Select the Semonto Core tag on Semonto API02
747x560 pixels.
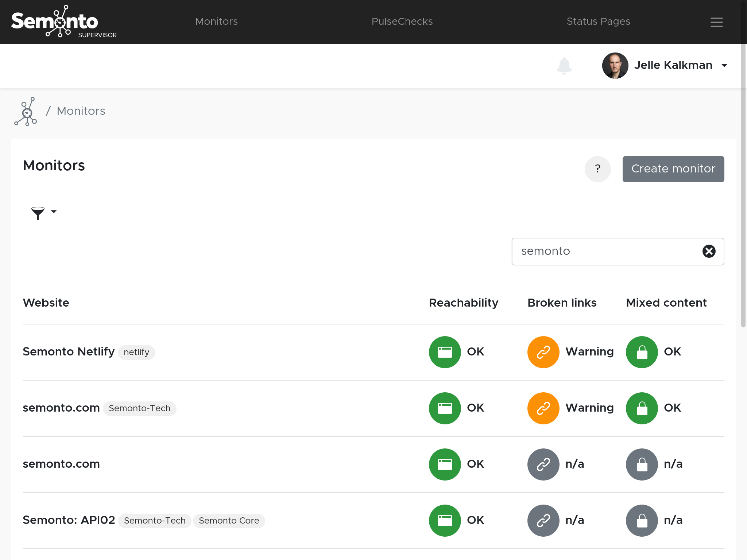pyautogui.click(x=229, y=520)
